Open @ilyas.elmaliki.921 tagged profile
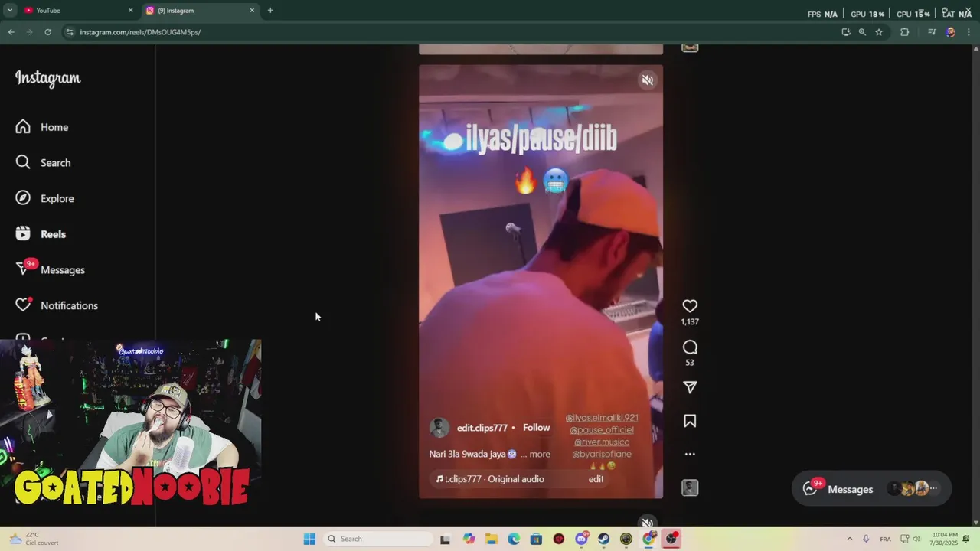Screen dimensions: 980x551 (x=602, y=418)
